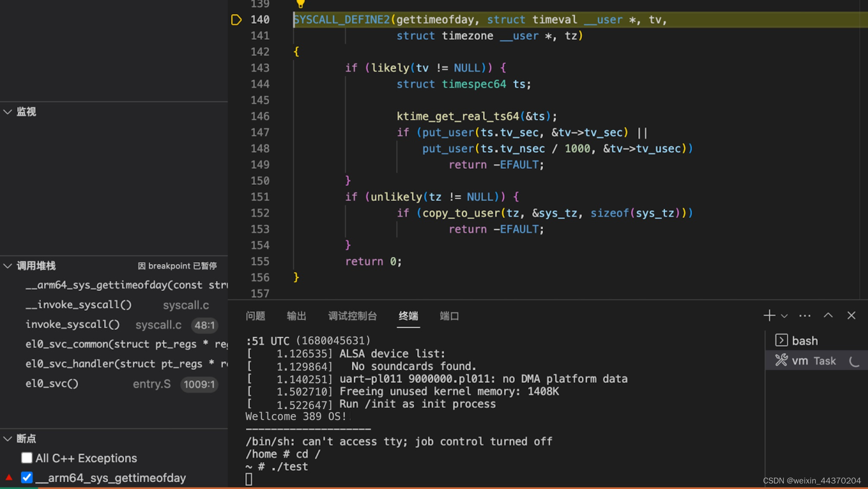The image size is (868, 489).
Task: Click the current-line debug arrow at line 140
Action: tap(236, 19)
